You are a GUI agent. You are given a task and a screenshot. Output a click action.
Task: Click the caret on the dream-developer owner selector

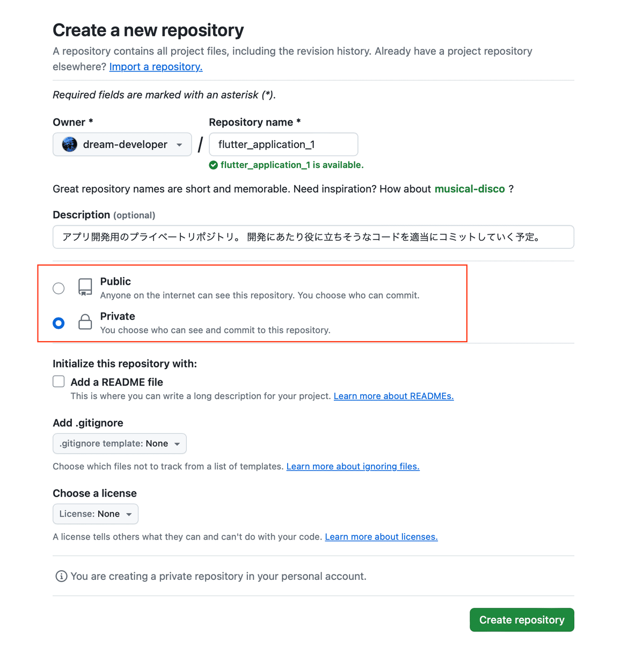[179, 144]
